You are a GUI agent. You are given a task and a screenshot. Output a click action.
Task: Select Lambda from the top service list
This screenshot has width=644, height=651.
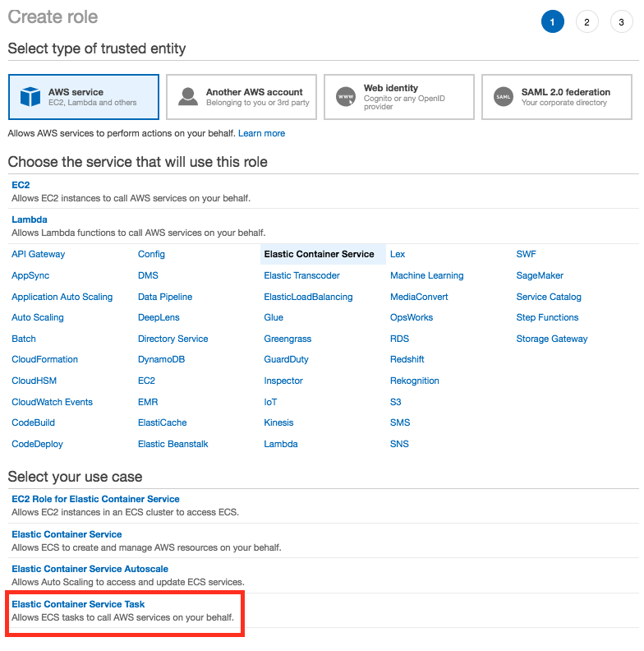30,219
